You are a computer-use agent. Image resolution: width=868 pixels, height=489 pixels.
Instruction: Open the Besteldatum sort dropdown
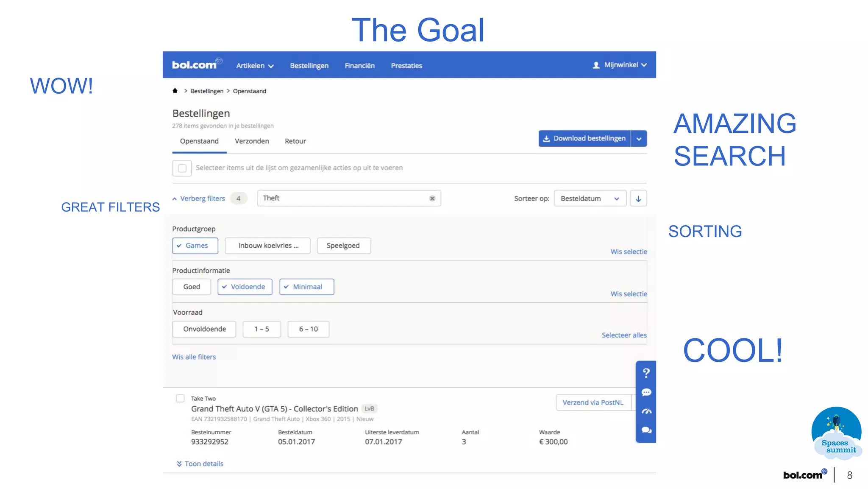coord(590,198)
